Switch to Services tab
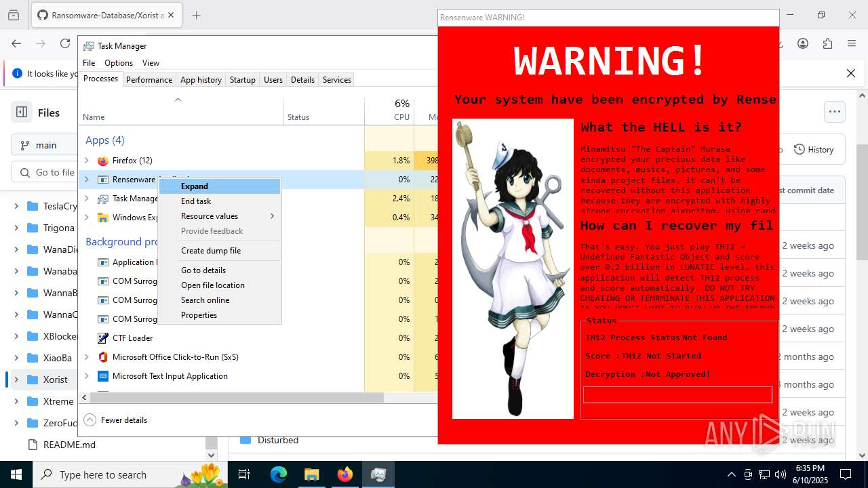 click(337, 80)
